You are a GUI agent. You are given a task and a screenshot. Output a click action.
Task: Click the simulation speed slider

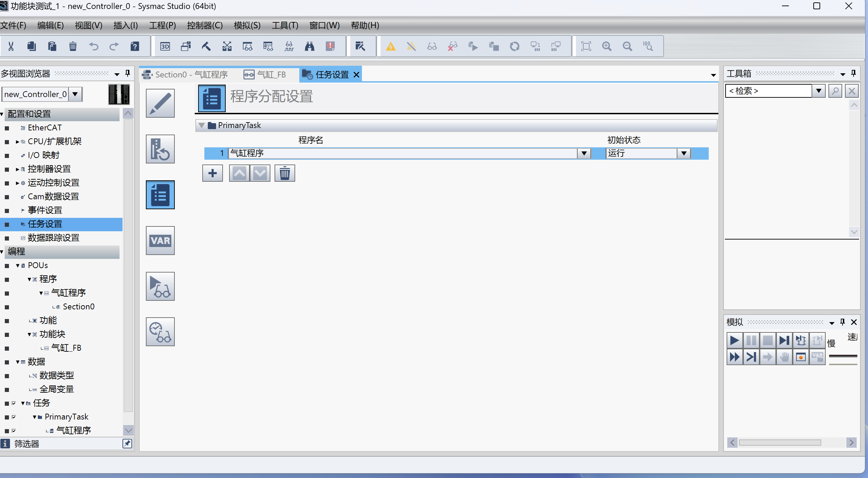(x=843, y=357)
